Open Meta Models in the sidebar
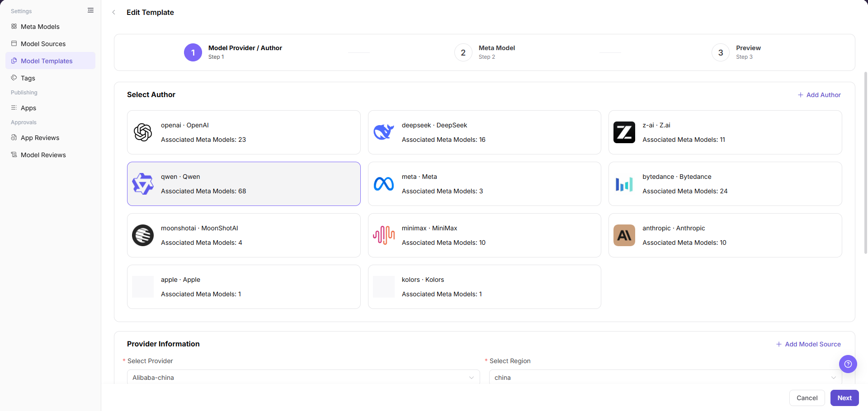This screenshot has width=868, height=411. point(50,27)
